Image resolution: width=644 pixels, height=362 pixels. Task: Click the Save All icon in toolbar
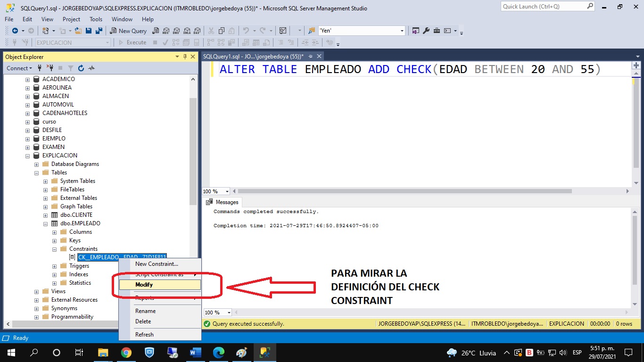99,31
